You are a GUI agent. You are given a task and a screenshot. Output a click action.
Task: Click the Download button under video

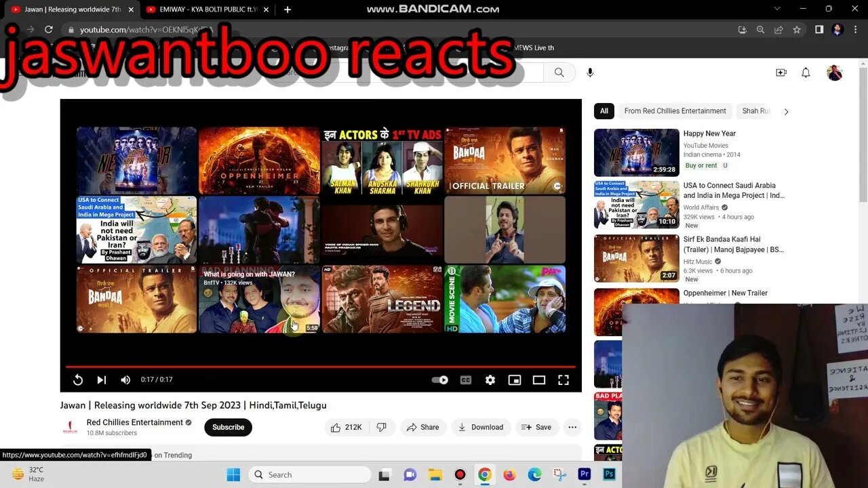coord(481,427)
